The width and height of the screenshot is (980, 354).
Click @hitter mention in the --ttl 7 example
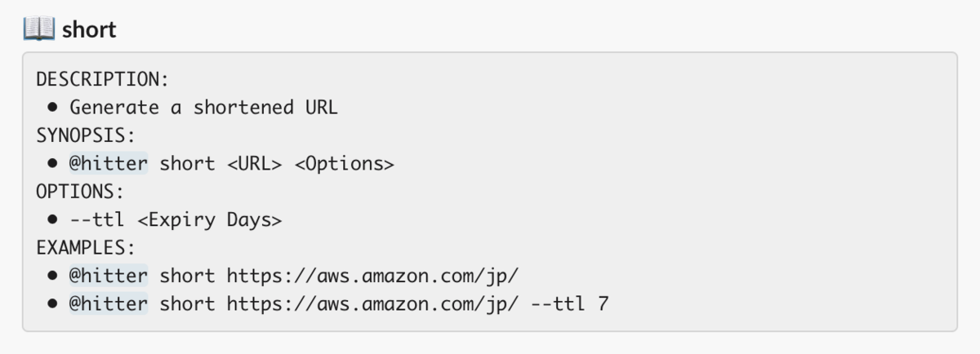(108, 304)
